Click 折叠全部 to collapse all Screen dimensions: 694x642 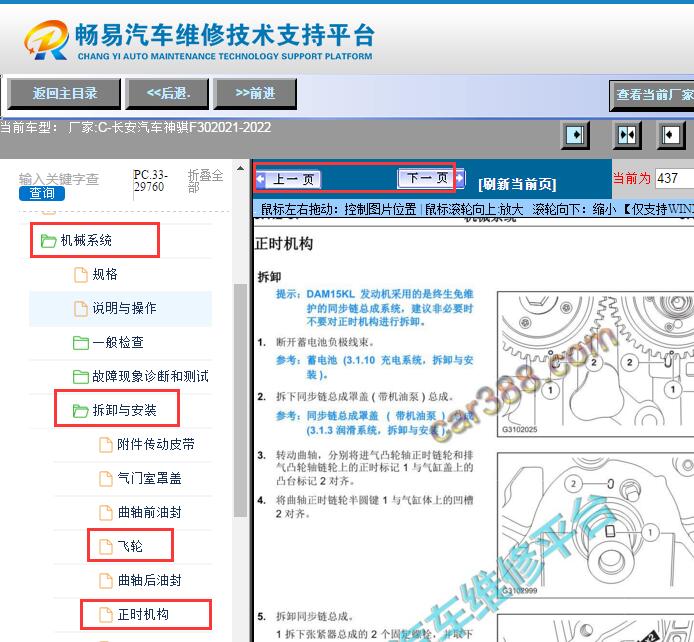coord(205,181)
